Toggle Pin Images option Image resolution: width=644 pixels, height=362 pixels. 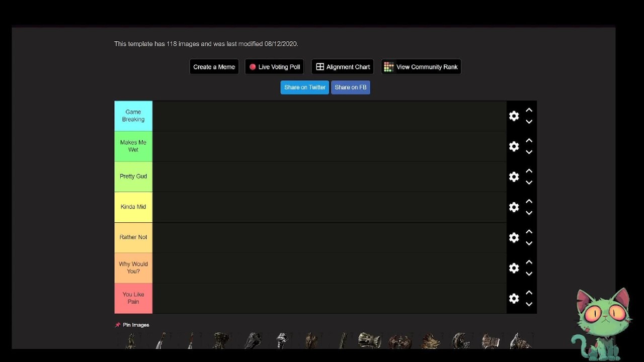(x=132, y=325)
